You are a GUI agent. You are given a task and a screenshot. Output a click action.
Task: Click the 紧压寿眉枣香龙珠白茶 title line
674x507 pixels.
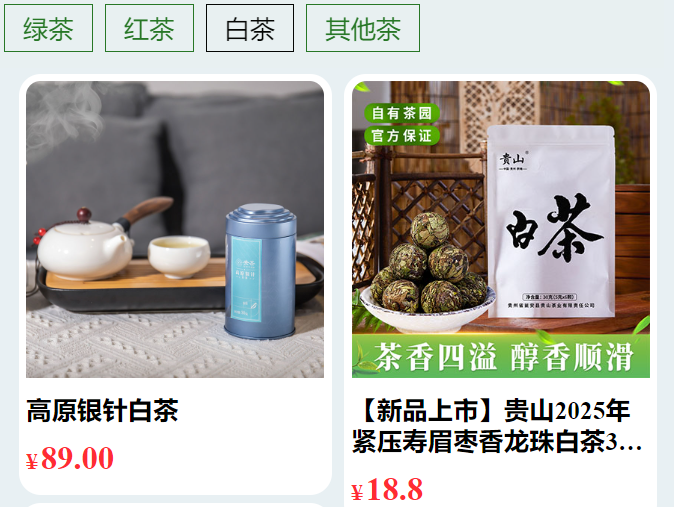[x=496, y=442]
